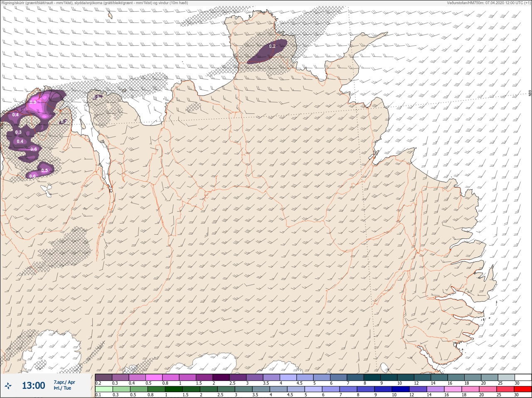Click the 13:00 forecast time label
Screen dimensions: 532x398
point(33,386)
